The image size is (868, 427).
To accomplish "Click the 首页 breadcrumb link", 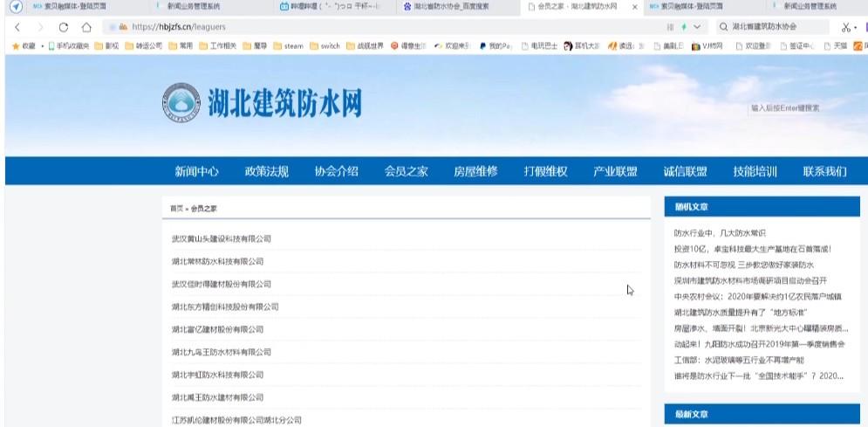I will [x=176, y=209].
